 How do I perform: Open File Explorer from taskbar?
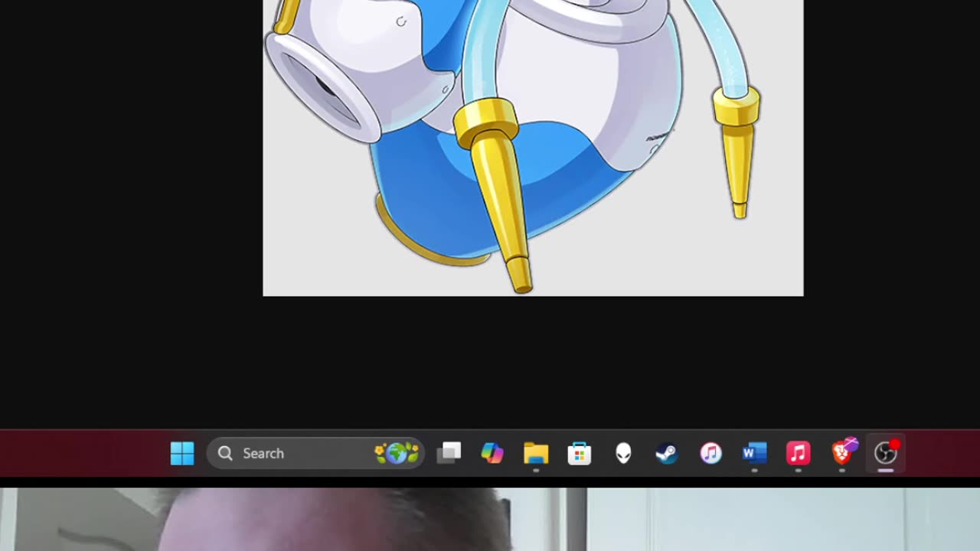536,453
